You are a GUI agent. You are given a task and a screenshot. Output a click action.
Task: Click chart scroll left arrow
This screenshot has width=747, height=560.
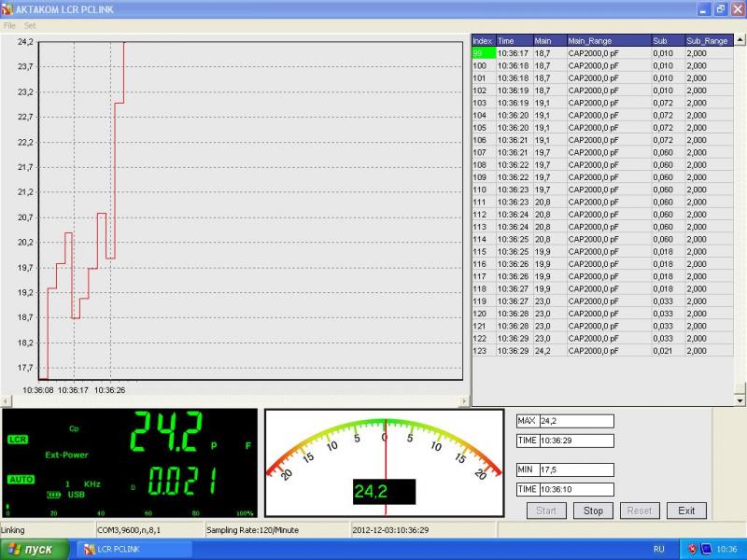[x=6, y=401]
